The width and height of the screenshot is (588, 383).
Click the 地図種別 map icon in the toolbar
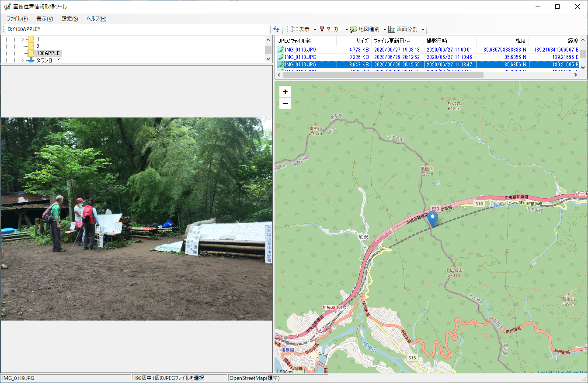click(x=354, y=29)
